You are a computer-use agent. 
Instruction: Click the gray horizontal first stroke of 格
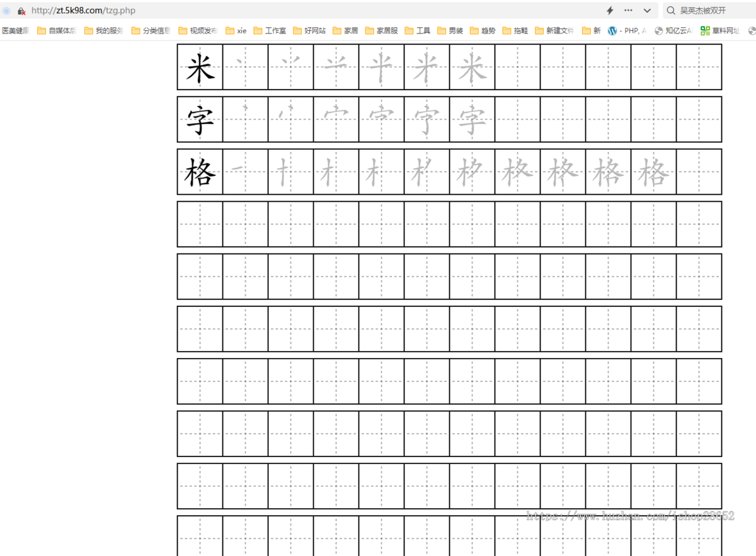tap(236, 168)
